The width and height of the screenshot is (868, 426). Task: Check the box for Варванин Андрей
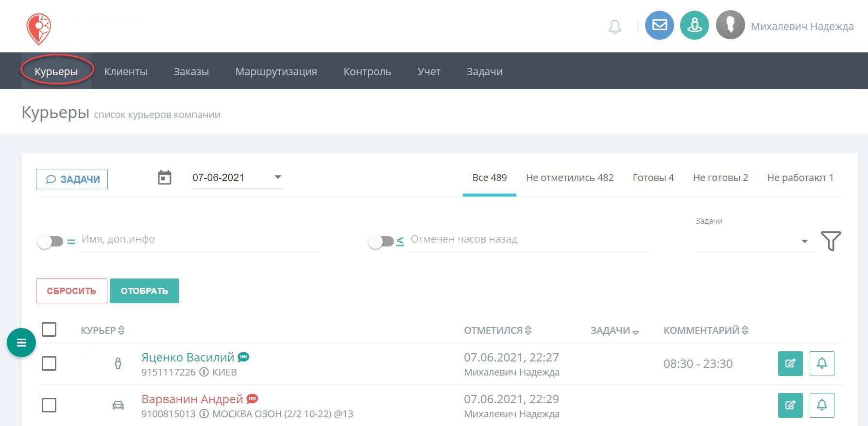(49, 405)
